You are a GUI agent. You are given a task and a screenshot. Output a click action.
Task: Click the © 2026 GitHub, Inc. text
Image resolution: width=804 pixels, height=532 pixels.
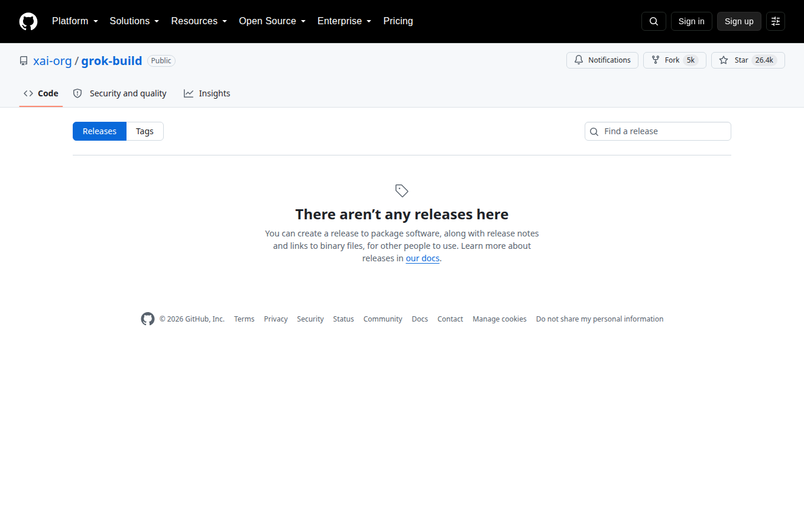(192, 319)
